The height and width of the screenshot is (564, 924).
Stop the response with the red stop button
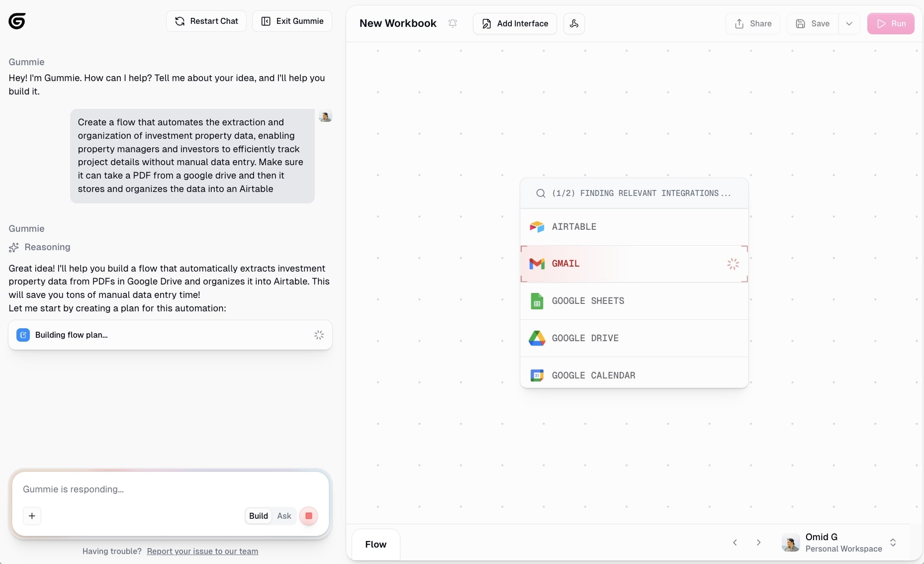tap(308, 516)
